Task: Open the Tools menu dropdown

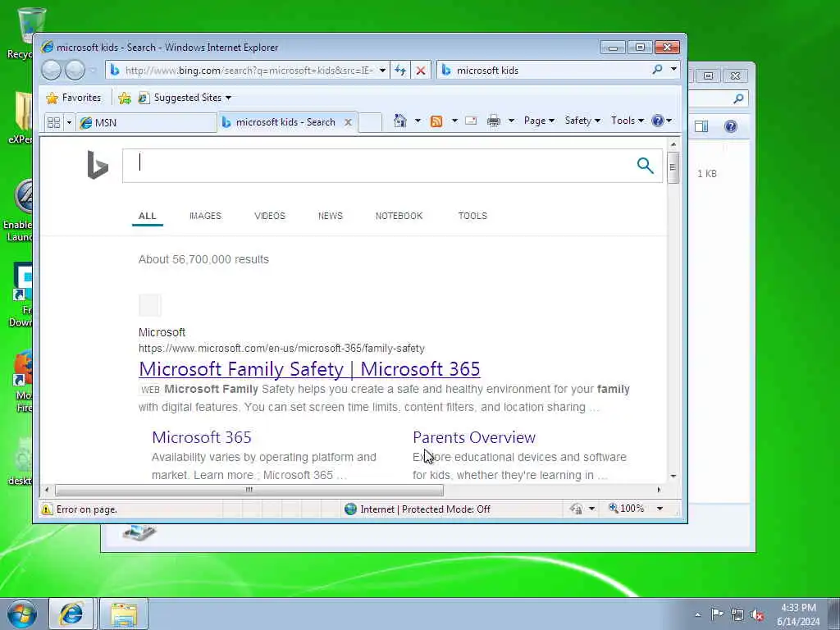Action: (628, 121)
